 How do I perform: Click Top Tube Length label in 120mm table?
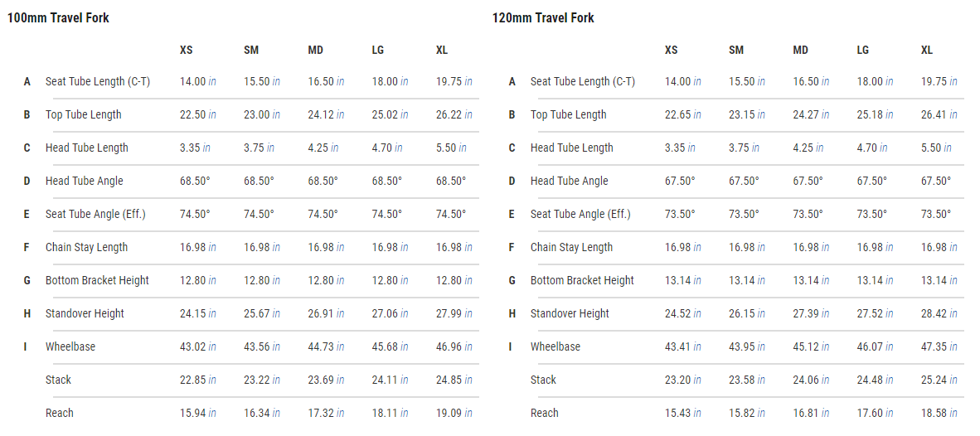click(x=568, y=114)
